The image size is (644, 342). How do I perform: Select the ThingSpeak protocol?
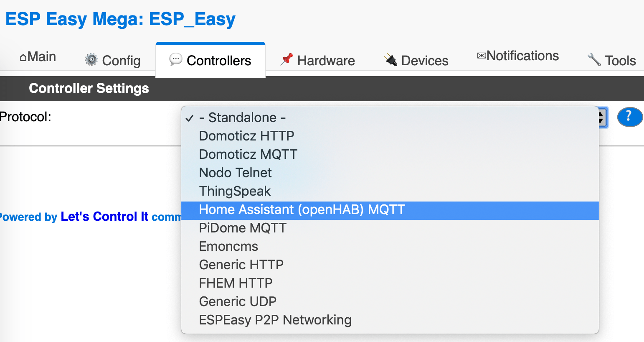pyautogui.click(x=235, y=191)
